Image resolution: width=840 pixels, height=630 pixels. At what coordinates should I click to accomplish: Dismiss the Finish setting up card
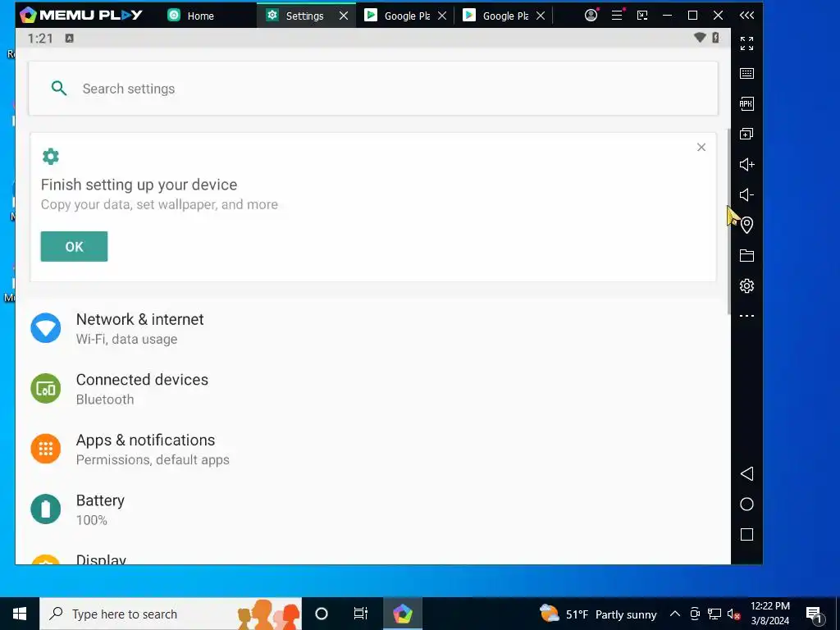701,148
